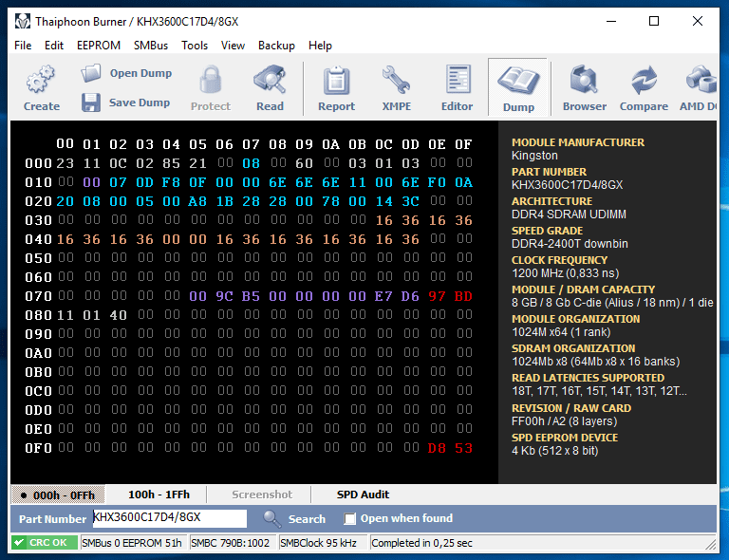Open the File menu
This screenshot has width=729, height=560.
23,46
